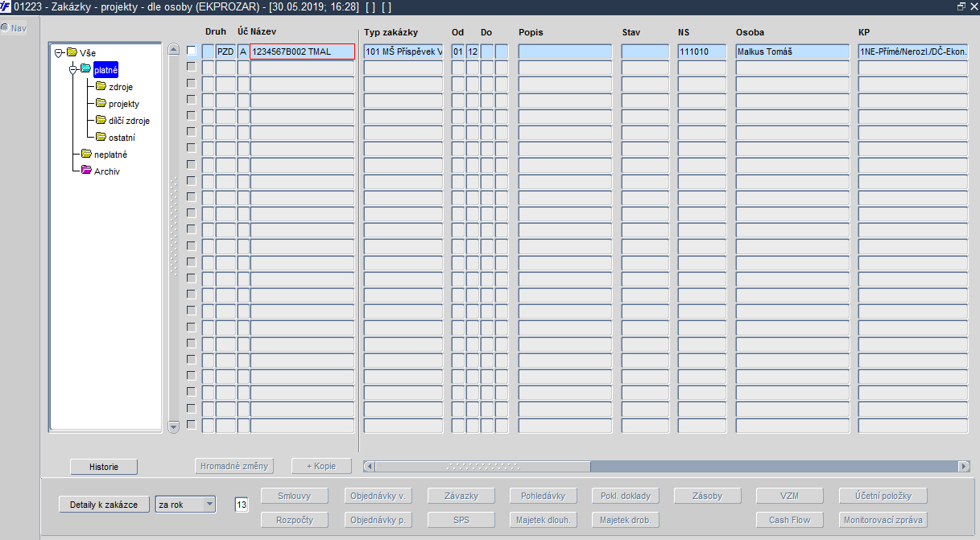Viewport: 980px width, 540px height.
Task: Click the Název field 1234567B002 TMAL
Action: 302,52
